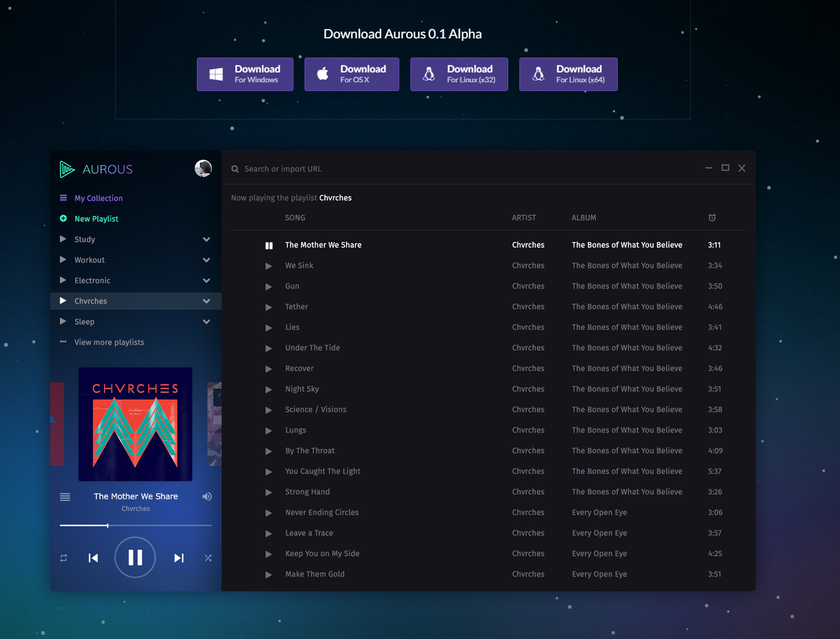Open the user profile avatar
The width and height of the screenshot is (840, 639).
coord(203,168)
